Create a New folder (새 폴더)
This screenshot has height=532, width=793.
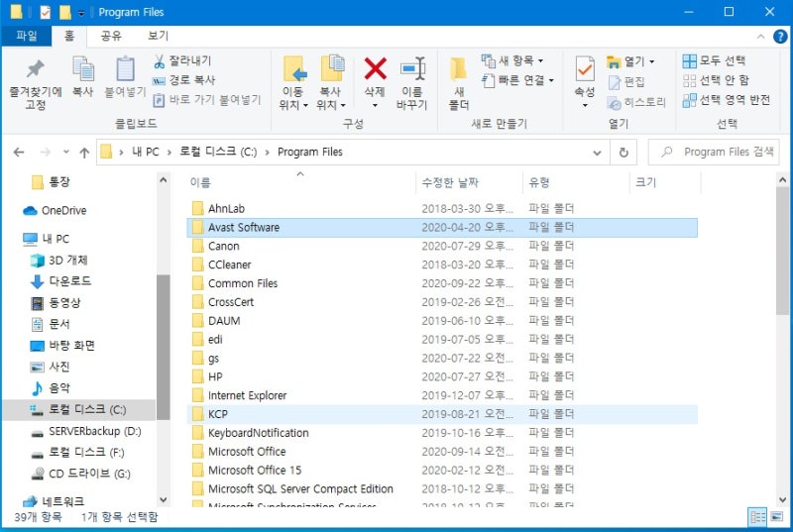pyautogui.click(x=459, y=83)
